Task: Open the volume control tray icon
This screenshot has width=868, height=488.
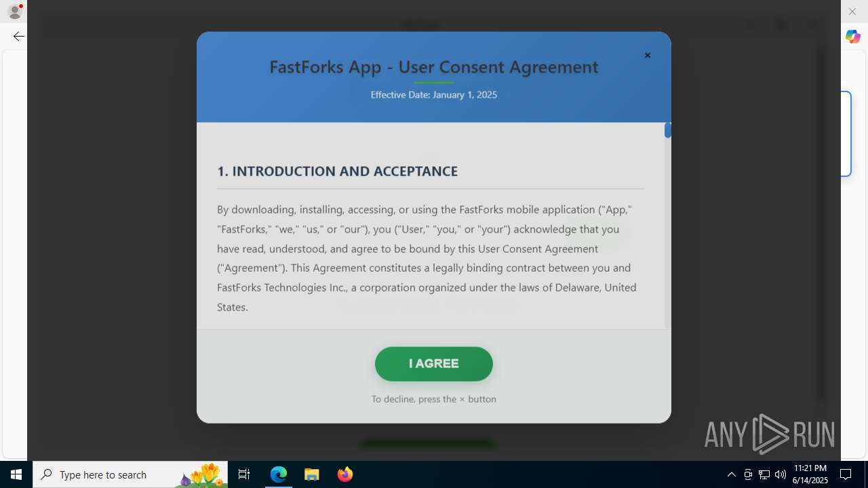Action: point(781,474)
